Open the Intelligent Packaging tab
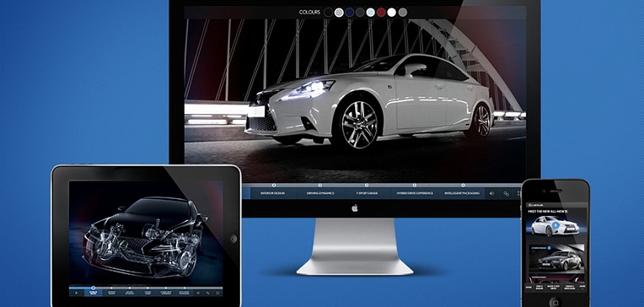The image size is (644, 307). (462, 193)
